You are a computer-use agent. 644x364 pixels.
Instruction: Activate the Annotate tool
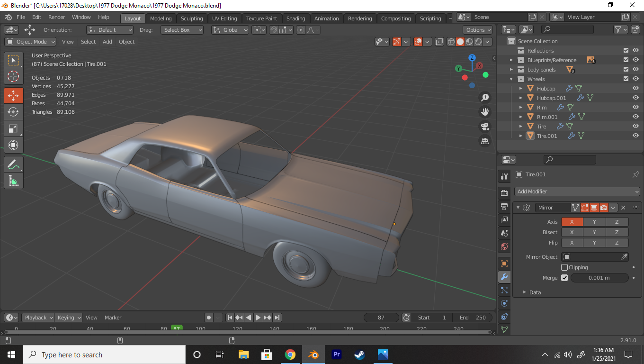point(13,164)
